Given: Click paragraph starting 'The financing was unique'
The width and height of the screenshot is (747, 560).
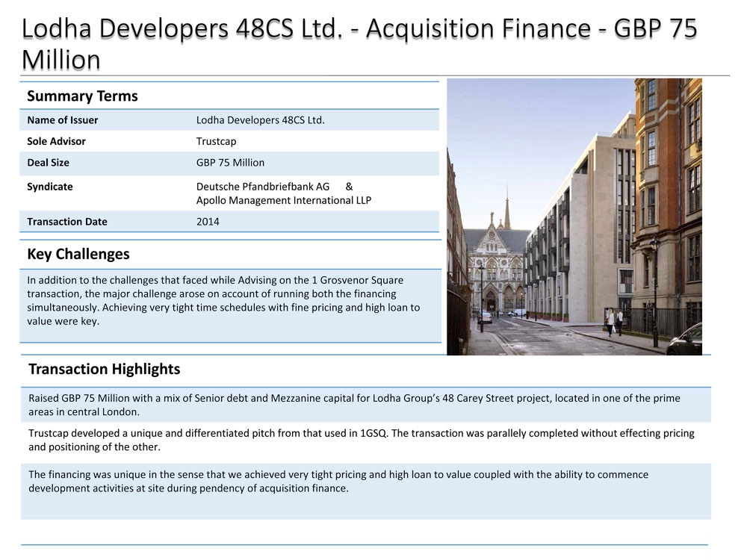Looking at the screenshot, I should click(338, 481).
